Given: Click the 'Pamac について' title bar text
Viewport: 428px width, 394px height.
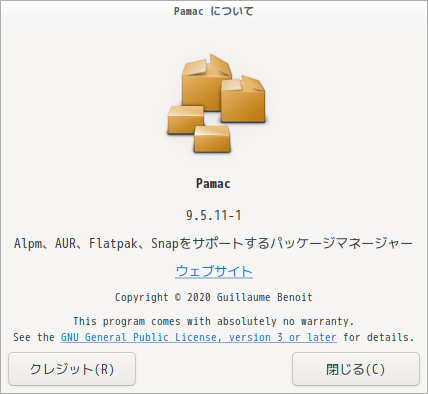Looking at the screenshot, I should click(x=214, y=11).
